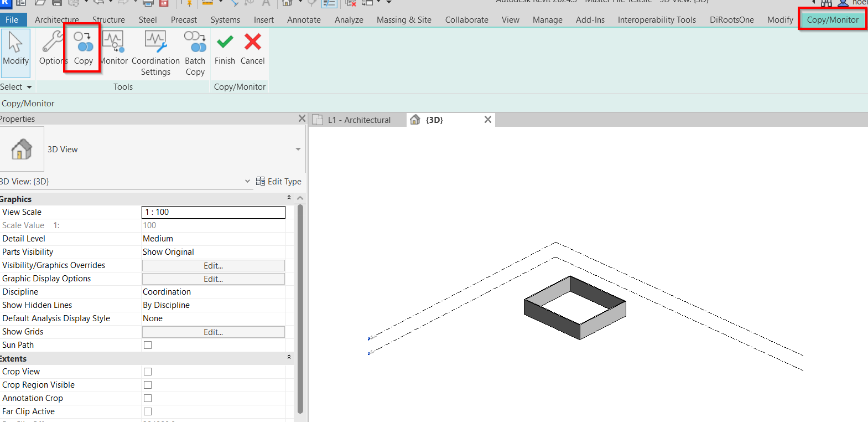Screen dimensions: 868x422
Task: Activate the Copy tool in ribbon
Action: coord(84,49)
